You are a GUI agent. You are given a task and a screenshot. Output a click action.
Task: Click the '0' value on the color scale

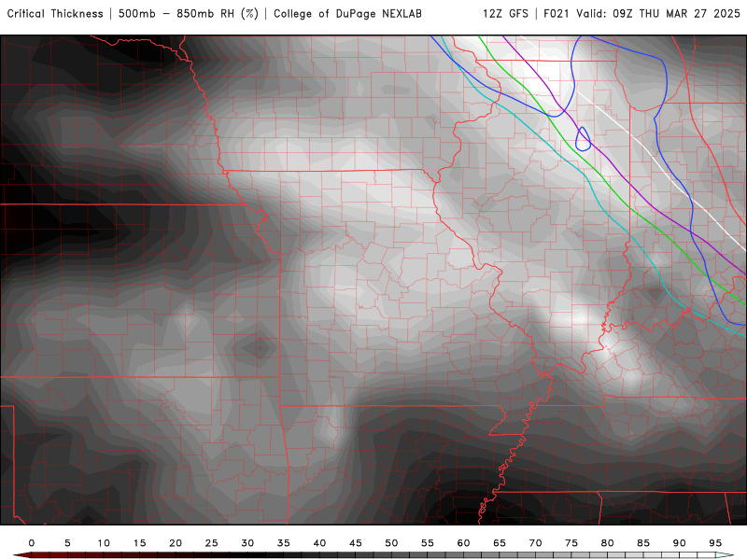tap(32, 543)
